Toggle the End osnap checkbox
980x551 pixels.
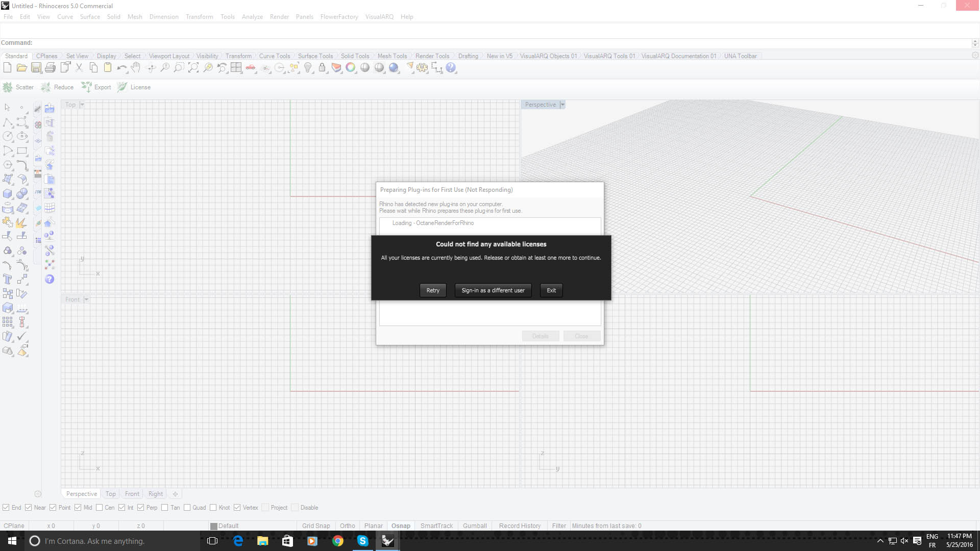pyautogui.click(x=6, y=508)
